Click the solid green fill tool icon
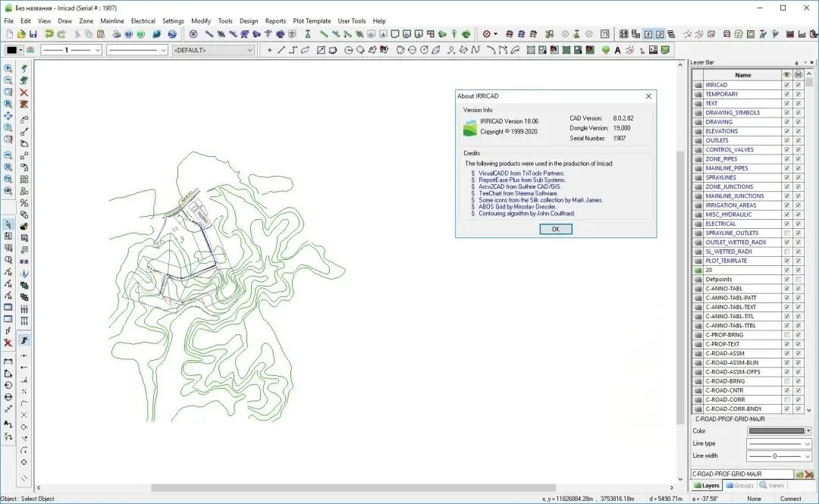 (x=566, y=50)
